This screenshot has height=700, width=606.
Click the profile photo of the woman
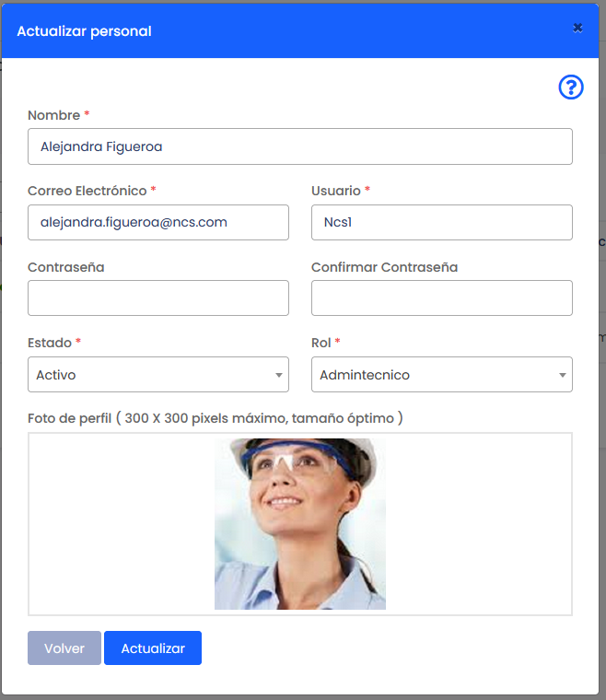(300, 523)
